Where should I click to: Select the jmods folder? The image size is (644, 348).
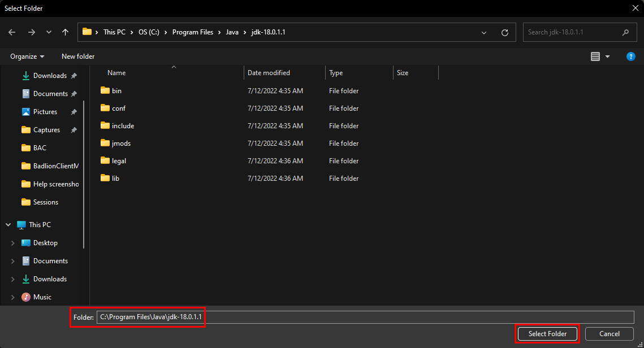click(121, 143)
